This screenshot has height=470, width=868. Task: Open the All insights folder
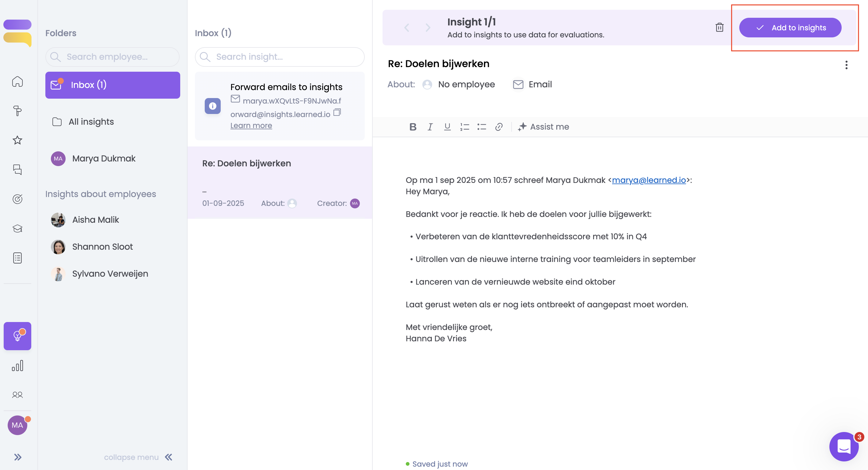91,122
